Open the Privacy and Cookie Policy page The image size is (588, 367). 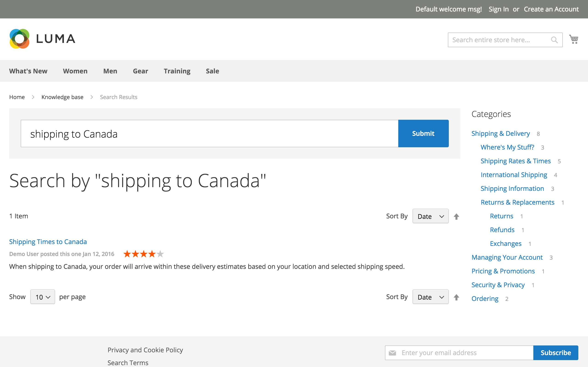(145, 350)
